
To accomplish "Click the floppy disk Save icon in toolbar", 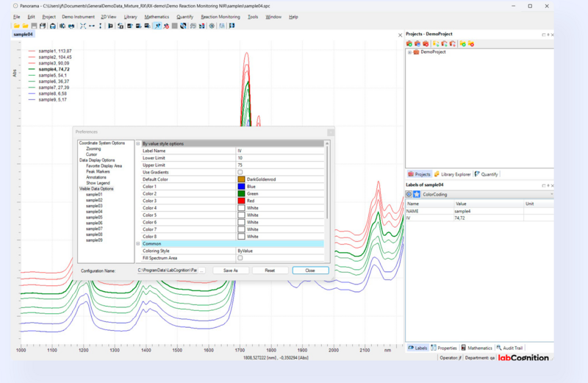I will point(34,26).
